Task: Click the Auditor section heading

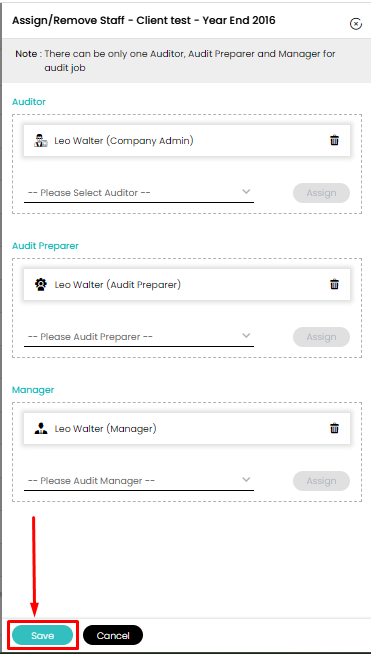Action: [x=29, y=101]
